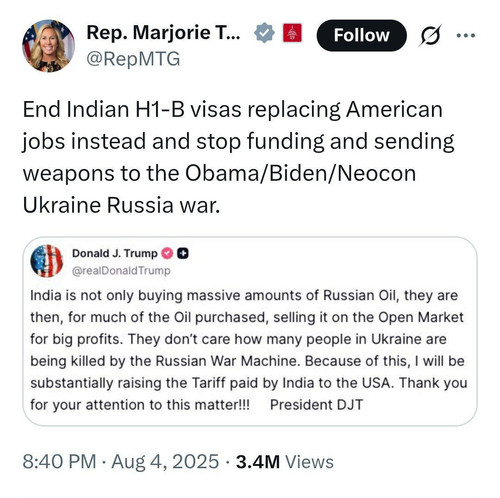Click the main post text about H1-B visas
This screenshot has height=498, width=500.
238,157
